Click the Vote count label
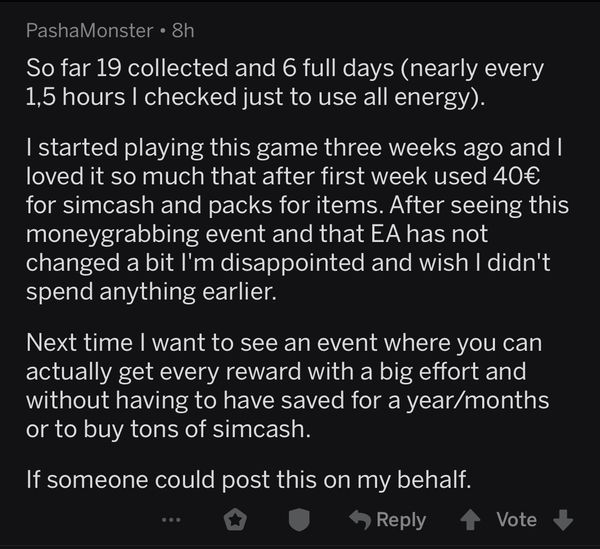Viewport: 600px width, 549px height. tap(517, 520)
